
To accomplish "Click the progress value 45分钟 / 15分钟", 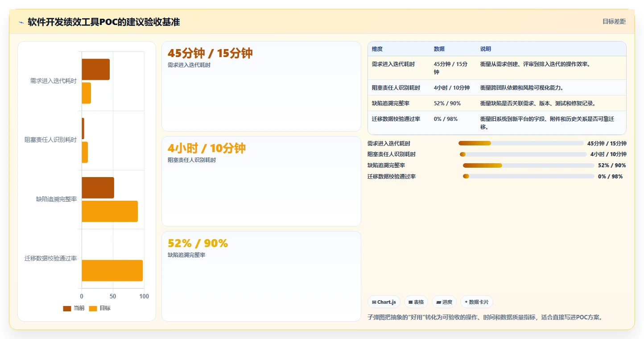I will coord(607,144).
